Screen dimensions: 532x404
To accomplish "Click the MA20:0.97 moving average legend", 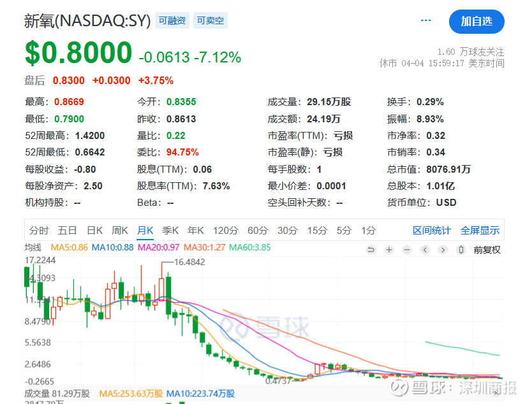I will pyautogui.click(x=158, y=247).
